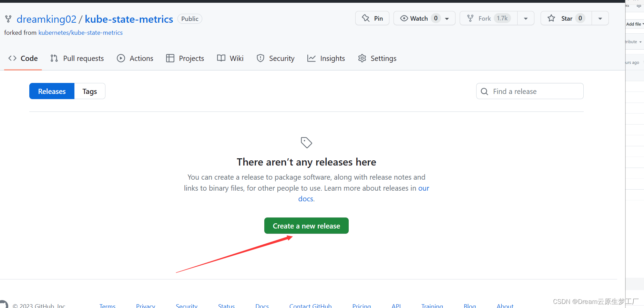Click the Star count badge 0
Image resolution: width=644 pixels, height=308 pixels.
tap(580, 18)
